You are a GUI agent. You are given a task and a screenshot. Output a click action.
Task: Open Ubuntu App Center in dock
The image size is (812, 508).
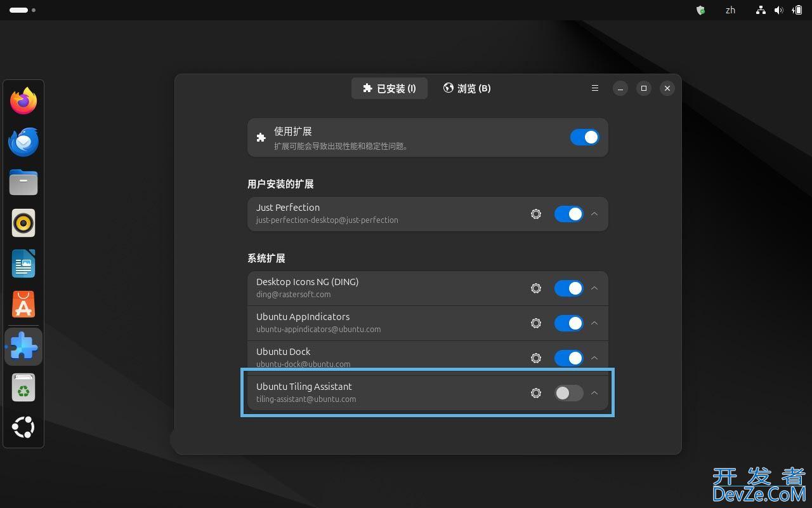tap(23, 304)
